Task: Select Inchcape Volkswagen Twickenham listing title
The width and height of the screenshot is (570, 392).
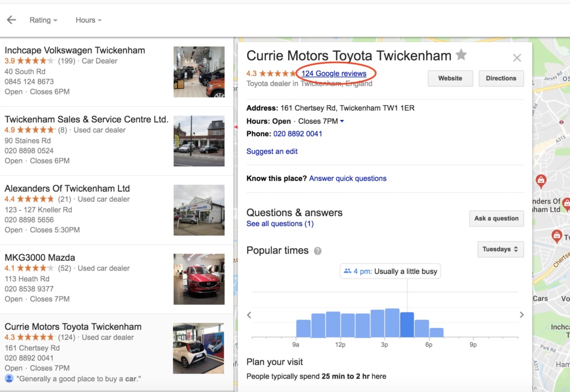Action: pos(75,50)
